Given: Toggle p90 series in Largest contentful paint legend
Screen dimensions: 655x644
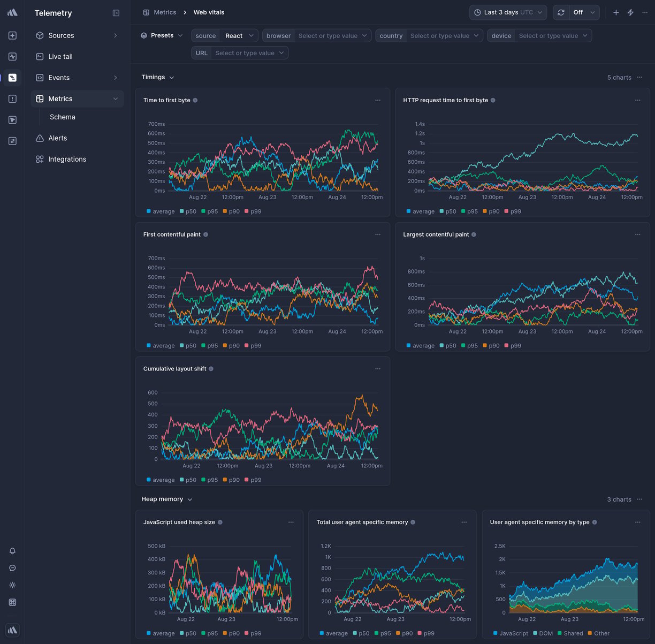Looking at the screenshot, I should (x=491, y=346).
